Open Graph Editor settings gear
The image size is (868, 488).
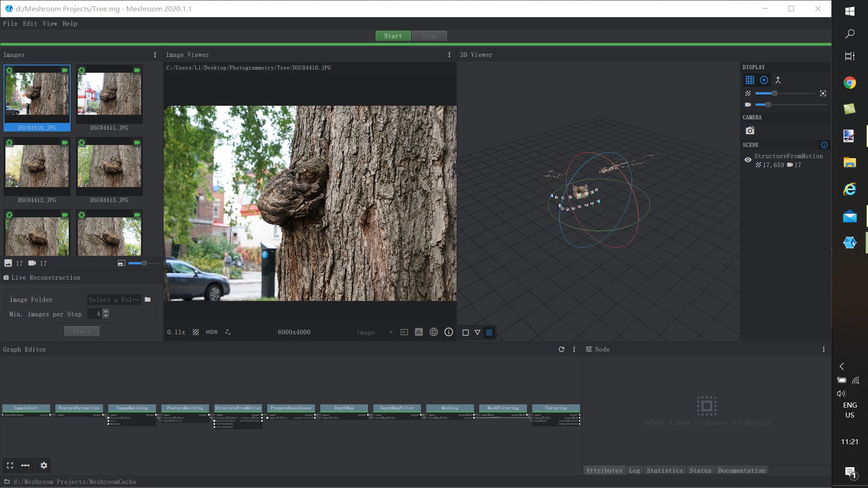tap(44, 465)
